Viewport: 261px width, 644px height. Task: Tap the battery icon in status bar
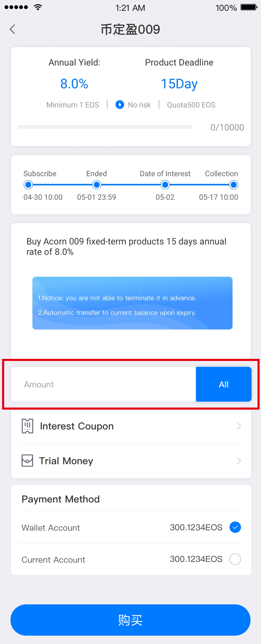tap(249, 7)
